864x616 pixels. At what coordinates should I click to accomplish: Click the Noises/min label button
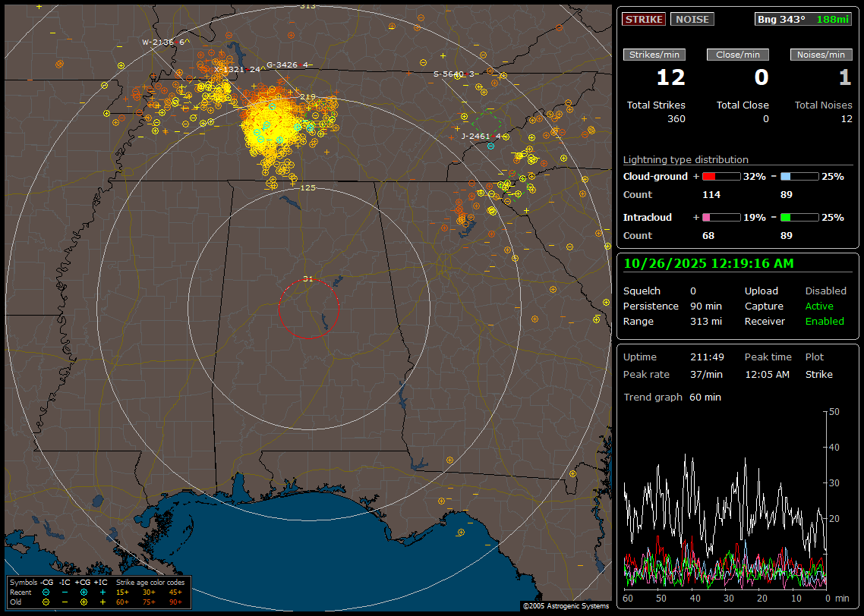point(821,55)
